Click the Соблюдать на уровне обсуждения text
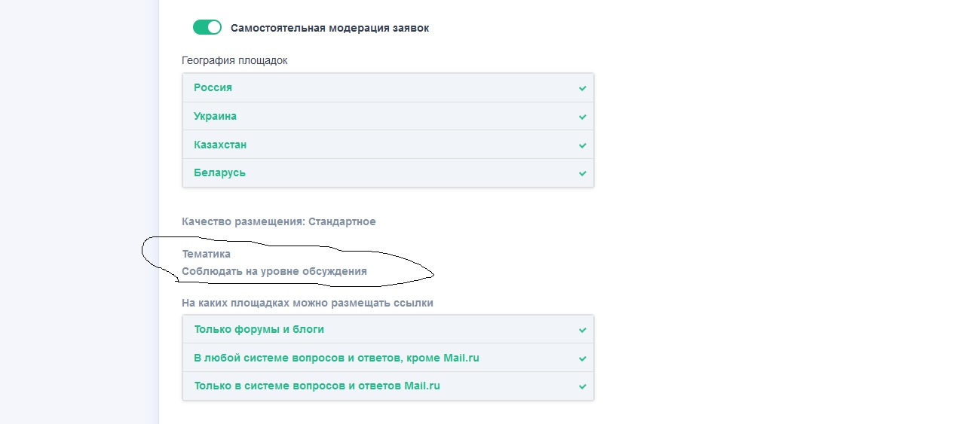980x424 pixels. tap(274, 271)
